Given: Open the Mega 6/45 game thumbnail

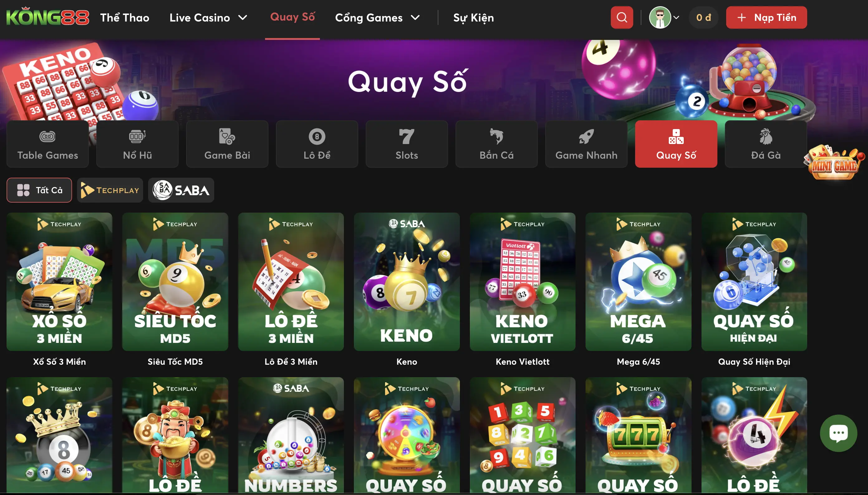Looking at the screenshot, I should [638, 282].
